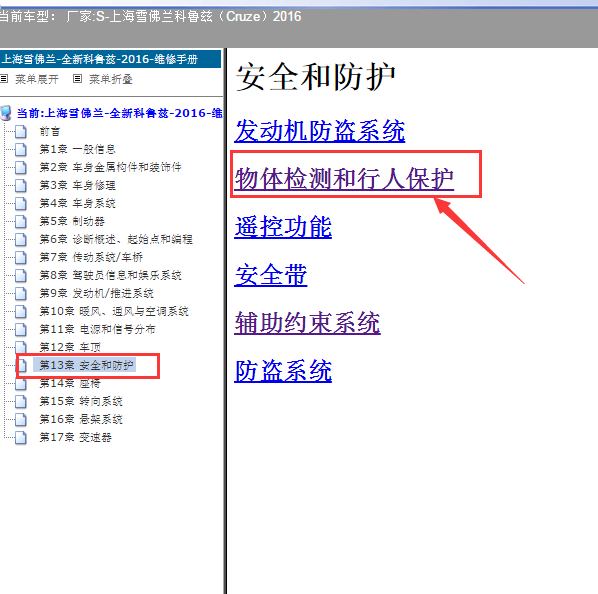Open 防盗系统 link
The height and width of the screenshot is (594, 598).
(283, 371)
